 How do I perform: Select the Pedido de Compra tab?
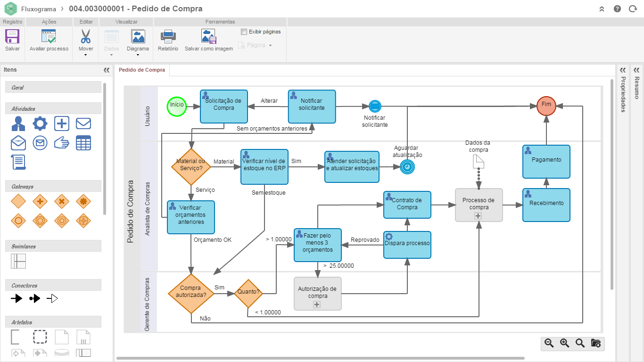pos(142,70)
